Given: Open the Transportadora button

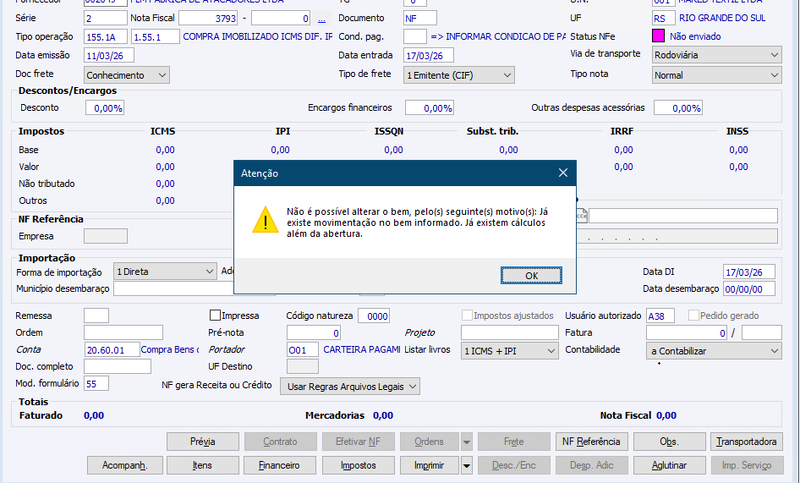Looking at the screenshot, I should coord(746,442).
